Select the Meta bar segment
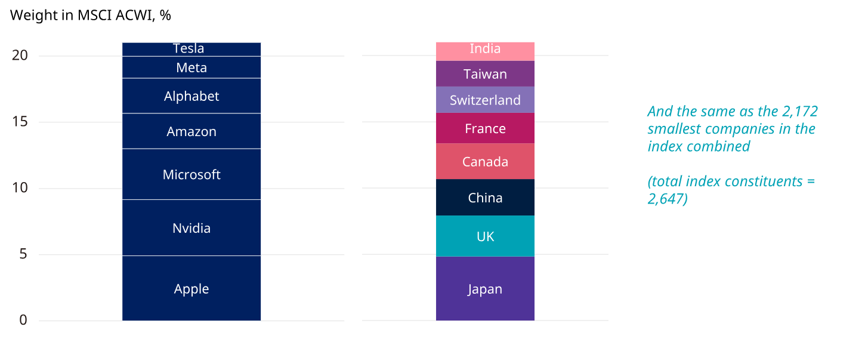This screenshot has width=868, height=345. pyautogui.click(x=191, y=67)
